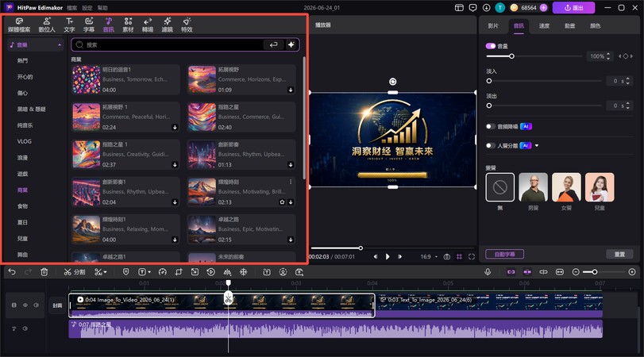Toggle the purple link clips icon
Image resolution: width=644 pixels, height=357 pixels.
point(511,272)
